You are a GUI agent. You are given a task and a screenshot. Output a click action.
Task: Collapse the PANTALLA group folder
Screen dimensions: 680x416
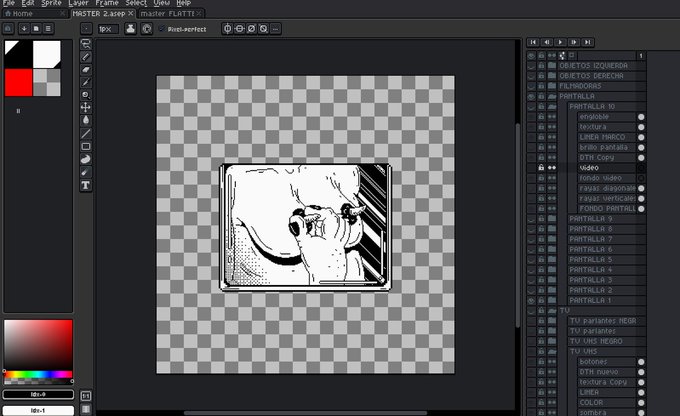tap(552, 96)
